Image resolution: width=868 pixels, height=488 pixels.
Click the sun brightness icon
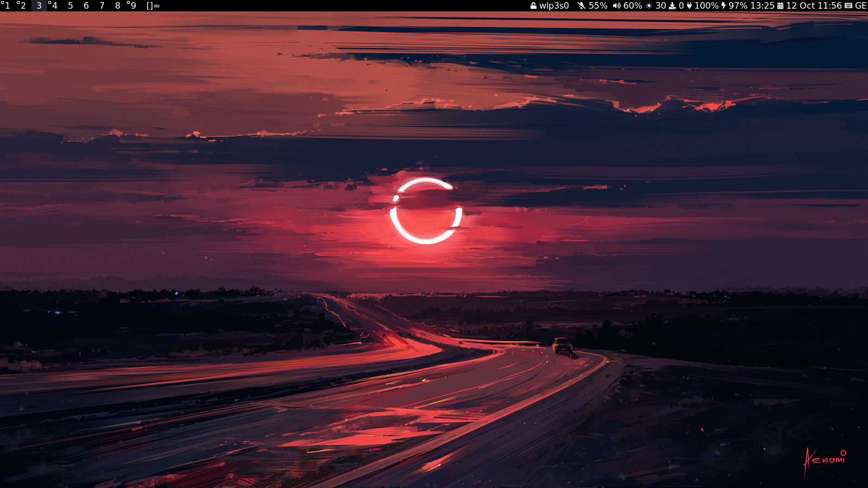tap(649, 6)
